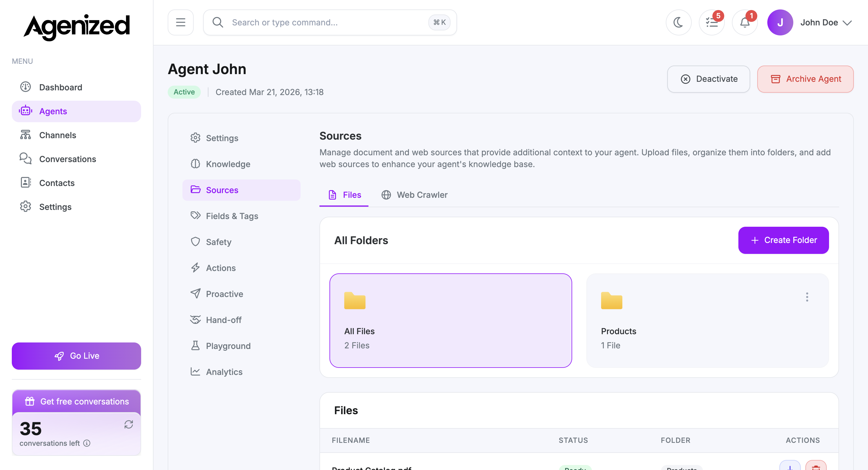Click the Create Folder button
868x470 pixels.
(783, 240)
